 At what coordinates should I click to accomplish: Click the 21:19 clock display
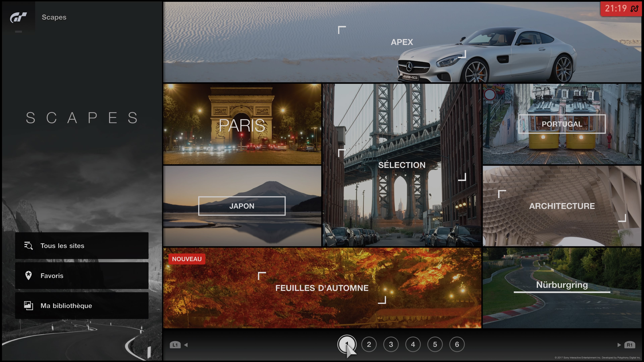615,9
